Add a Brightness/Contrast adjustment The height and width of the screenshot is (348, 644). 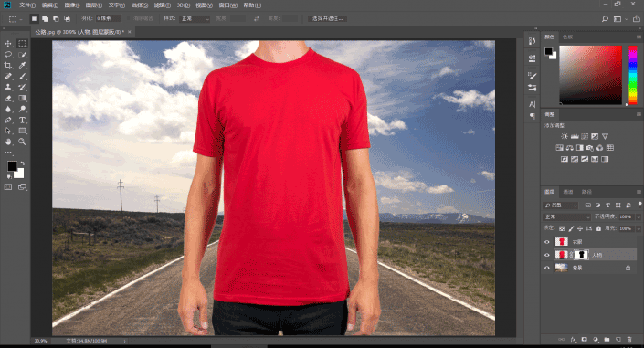tap(565, 136)
